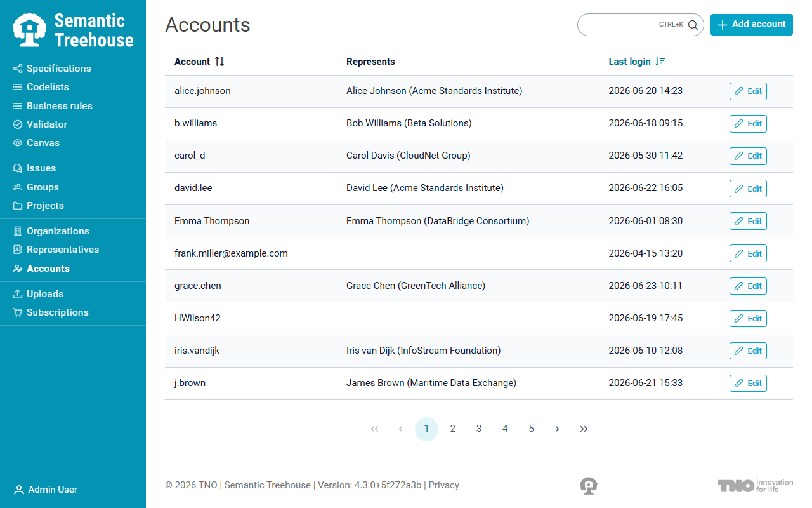Edit the b.williams account

pyautogui.click(x=748, y=124)
